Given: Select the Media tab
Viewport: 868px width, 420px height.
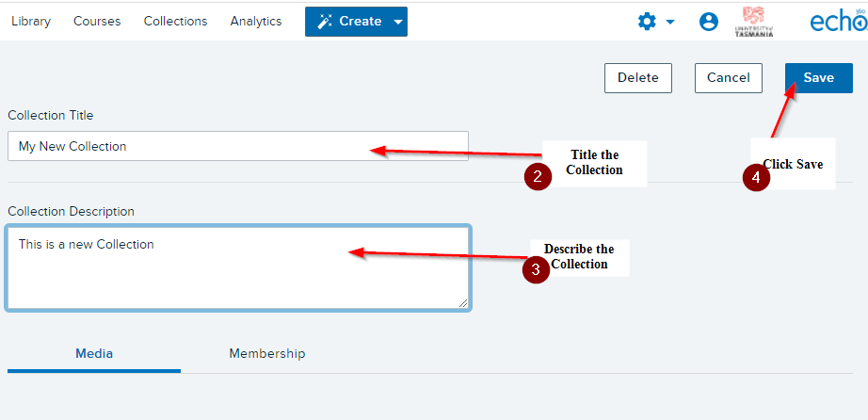Looking at the screenshot, I should pyautogui.click(x=94, y=353).
